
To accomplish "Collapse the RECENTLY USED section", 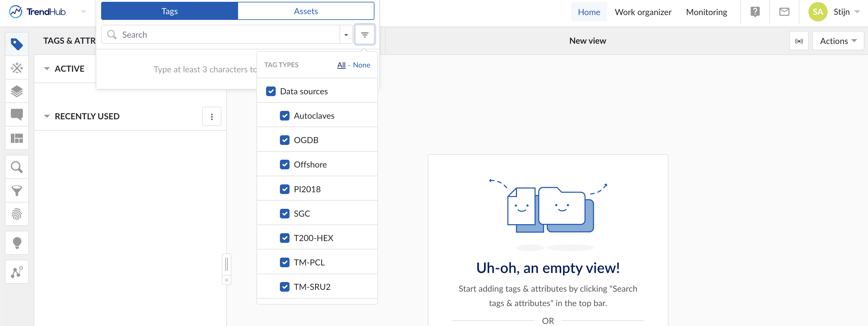I will (47, 116).
